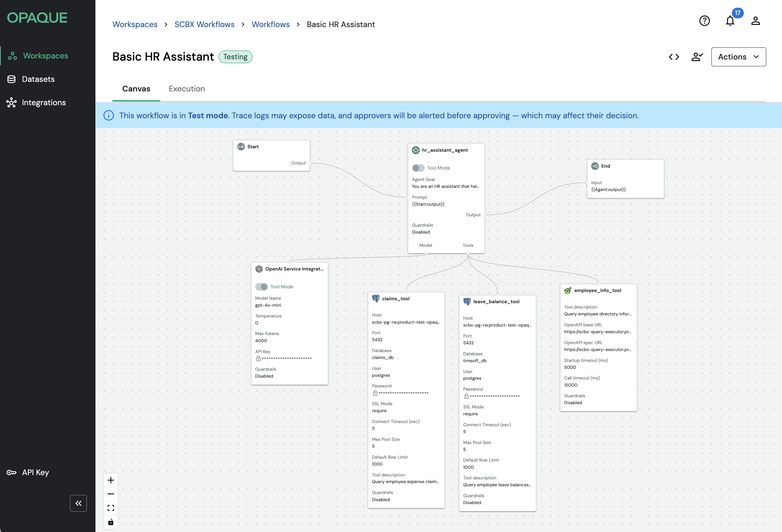Open the help question mark icon
Screen dimensions: 782x532
[704, 21]
